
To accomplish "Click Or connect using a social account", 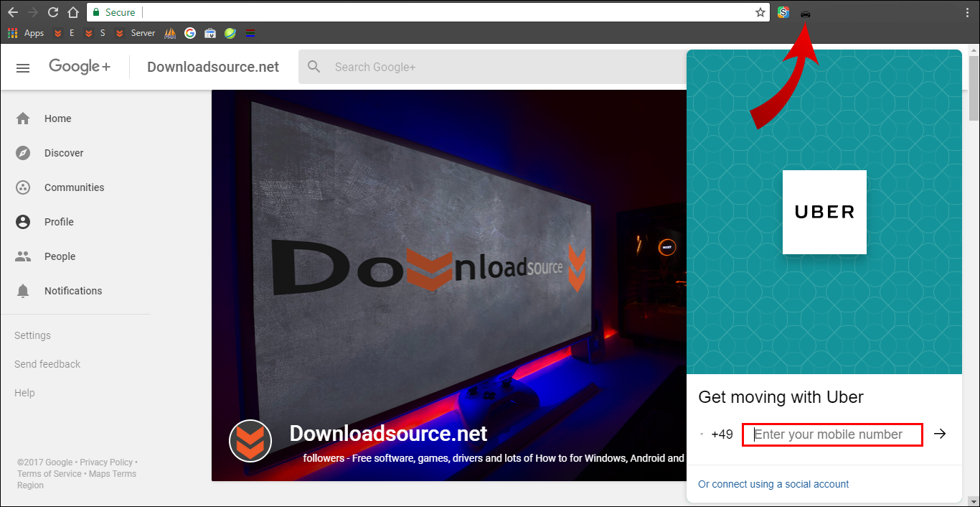I will (x=773, y=484).
